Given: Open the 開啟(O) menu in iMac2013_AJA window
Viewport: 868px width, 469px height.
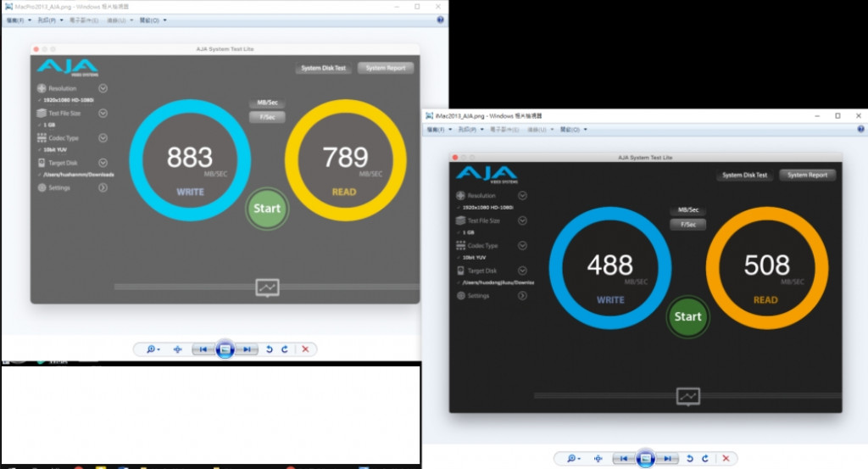Looking at the screenshot, I should 574,130.
